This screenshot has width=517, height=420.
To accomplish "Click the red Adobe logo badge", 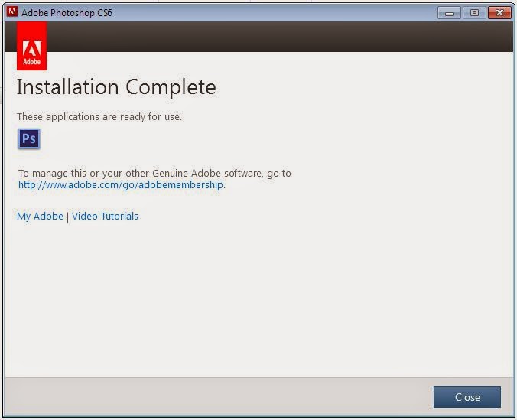I will pos(31,46).
